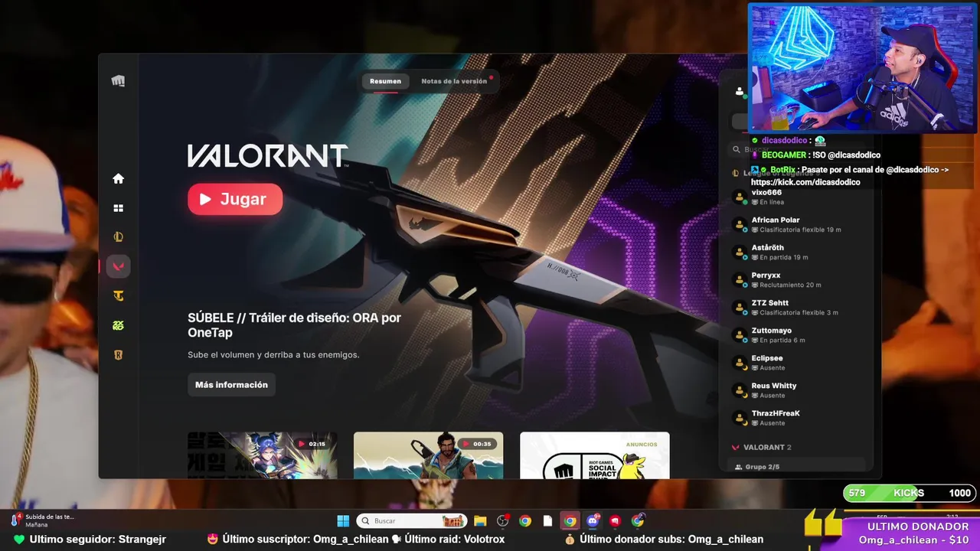Open the 00:35 video thumbnail
Image resolution: width=980 pixels, height=551 pixels.
click(x=429, y=455)
